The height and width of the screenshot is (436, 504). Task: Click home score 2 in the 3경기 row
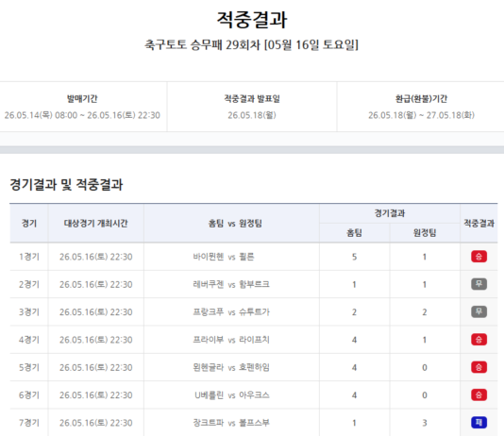point(354,312)
